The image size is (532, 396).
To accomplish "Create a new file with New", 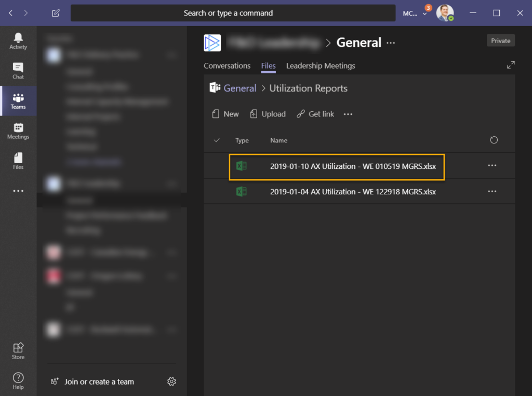I will point(225,114).
